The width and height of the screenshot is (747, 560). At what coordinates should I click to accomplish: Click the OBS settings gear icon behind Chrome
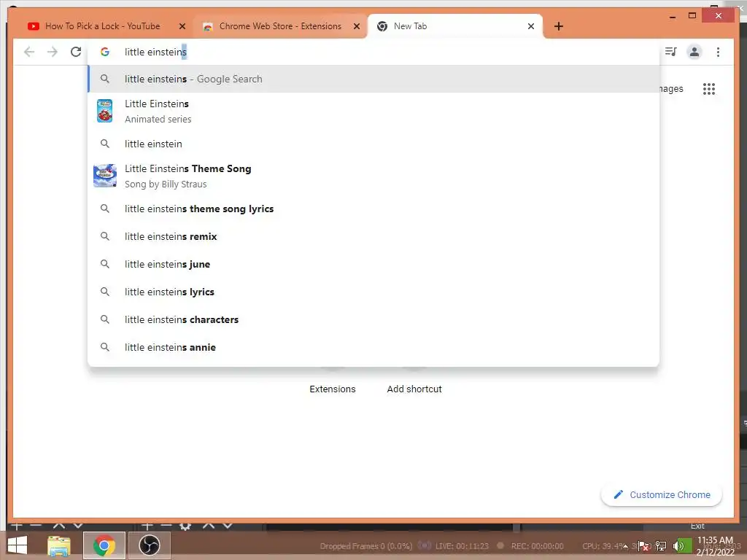coord(185,526)
